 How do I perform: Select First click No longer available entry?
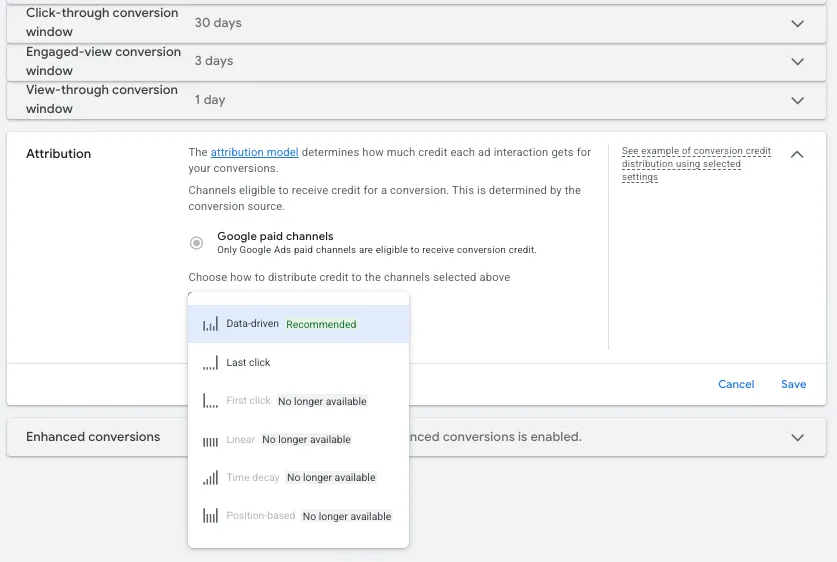pyautogui.click(x=298, y=401)
